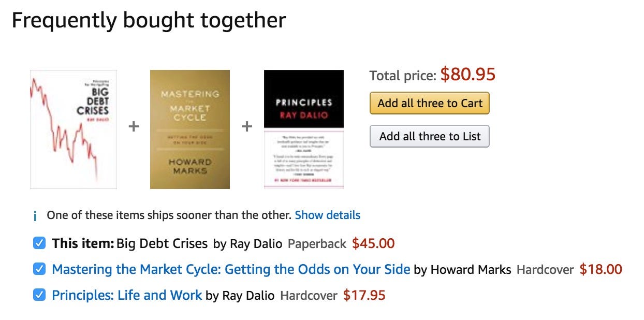This screenshot has height=320, width=644.
Task: Click the $18.00 hardcover price
Action: 601,269
